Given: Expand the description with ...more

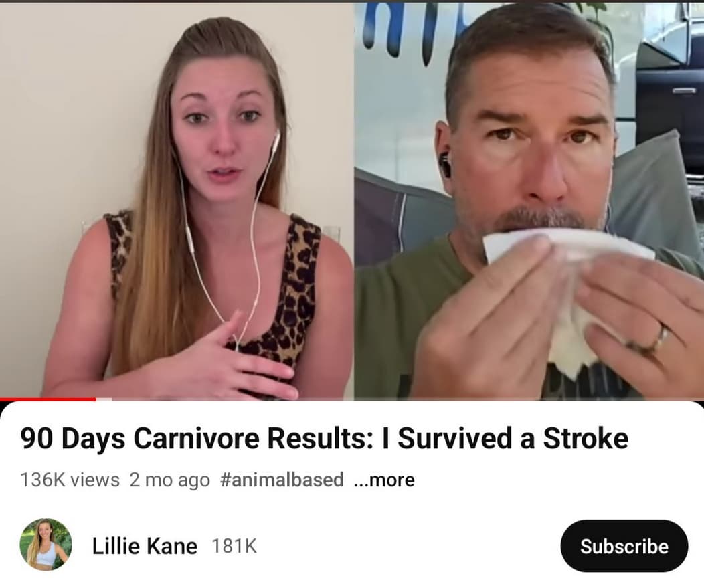Looking at the screenshot, I should [384, 480].
